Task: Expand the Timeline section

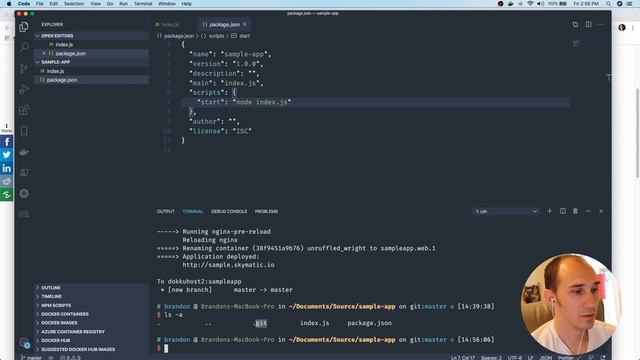Action: coord(91,296)
